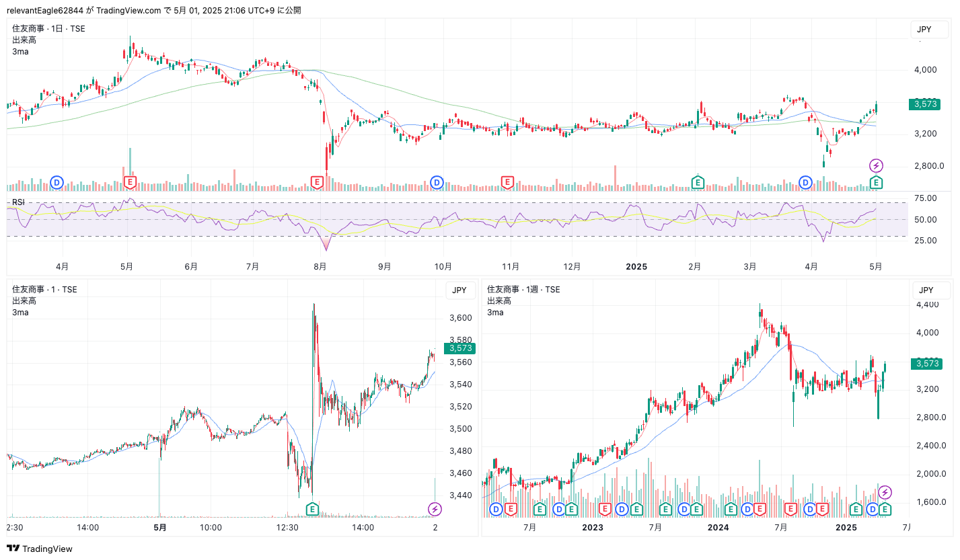Open the green earnings marker on the 1-minute chart
This screenshot has width=960, height=560.
coord(312,509)
